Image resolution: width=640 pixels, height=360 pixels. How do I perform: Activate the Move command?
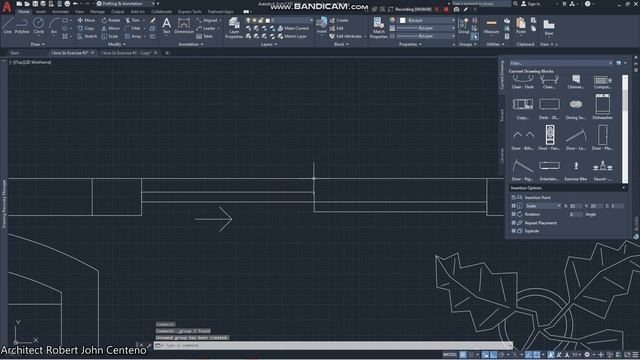(86, 20)
